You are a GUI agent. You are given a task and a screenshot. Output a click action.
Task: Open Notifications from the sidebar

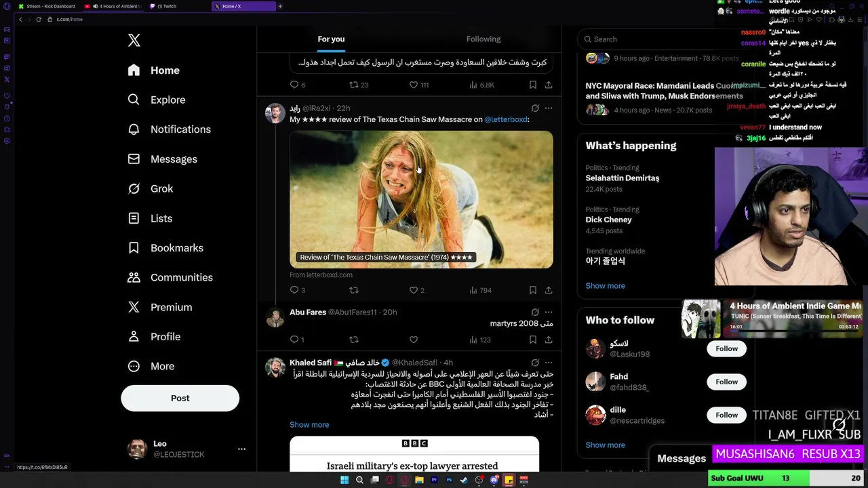[170, 129]
